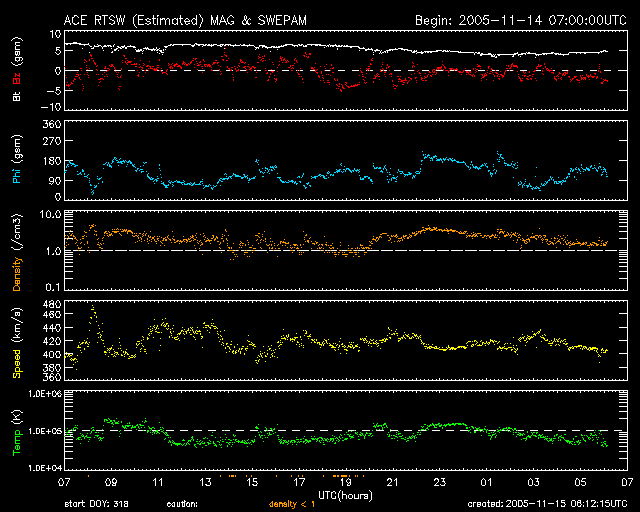Viewport: 640px width, 512px height.
Task: Click the '09' hour tick label
Action: click(111, 483)
